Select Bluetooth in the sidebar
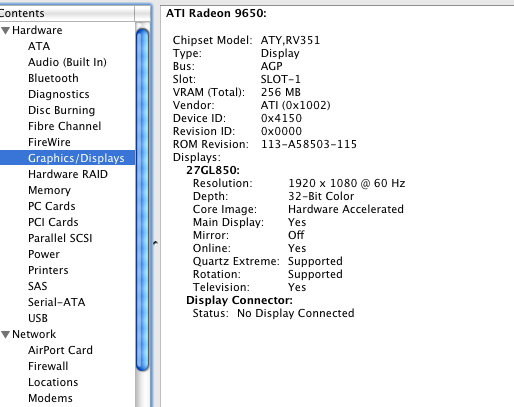 tap(53, 78)
